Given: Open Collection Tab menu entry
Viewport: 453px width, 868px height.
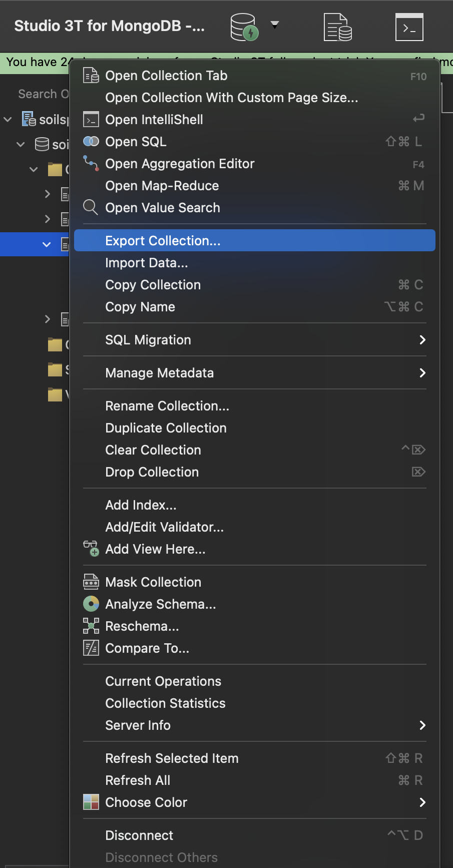Looking at the screenshot, I should (x=166, y=76).
